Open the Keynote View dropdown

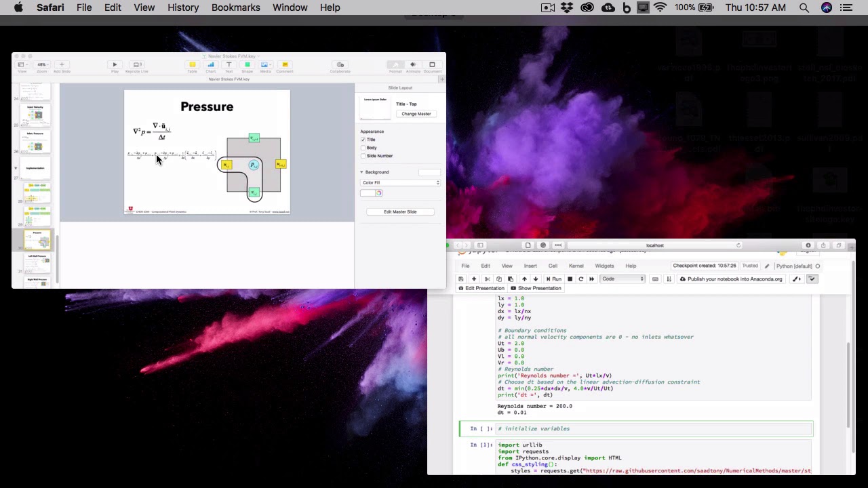[22, 65]
